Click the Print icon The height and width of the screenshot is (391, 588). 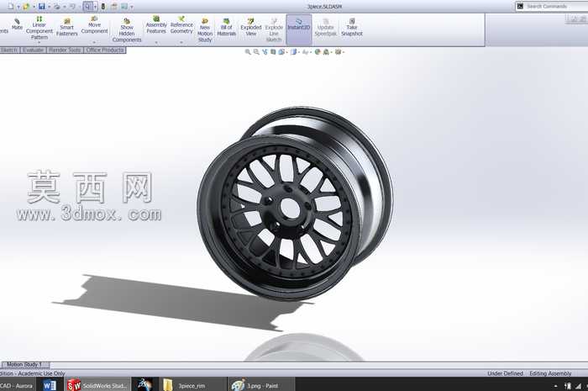point(57,7)
